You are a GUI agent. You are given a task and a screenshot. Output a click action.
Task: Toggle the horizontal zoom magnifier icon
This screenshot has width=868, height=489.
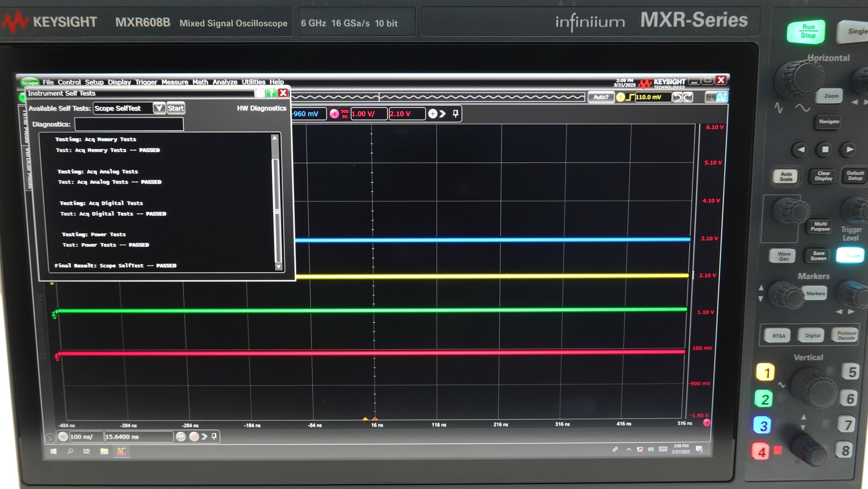click(x=181, y=436)
